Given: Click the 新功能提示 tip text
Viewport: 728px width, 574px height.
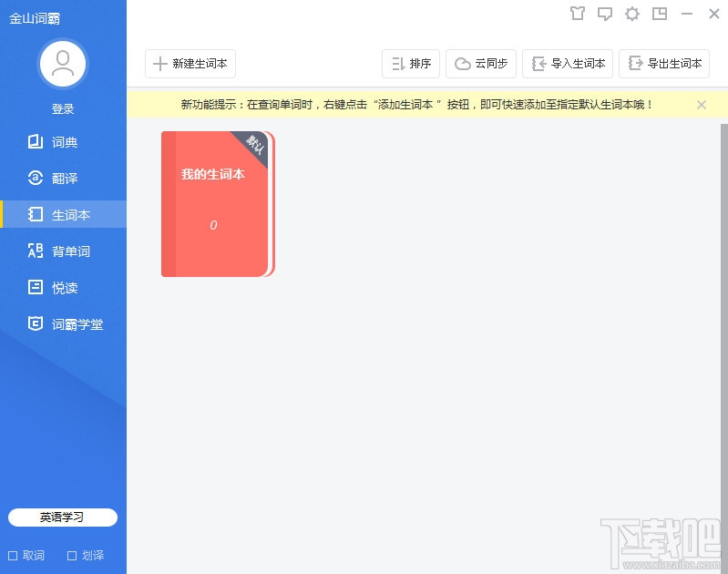Looking at the screenshot, I should pyautogui.click(x=416, y=105).
